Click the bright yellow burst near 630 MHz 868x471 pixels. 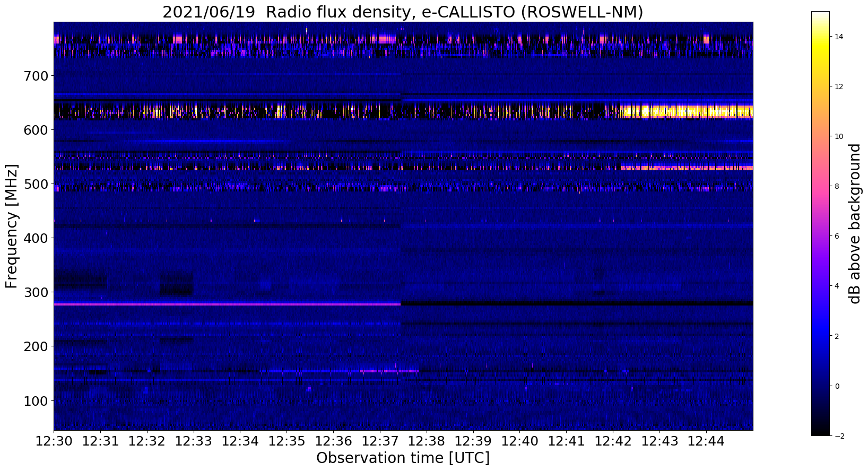[687, 111]
